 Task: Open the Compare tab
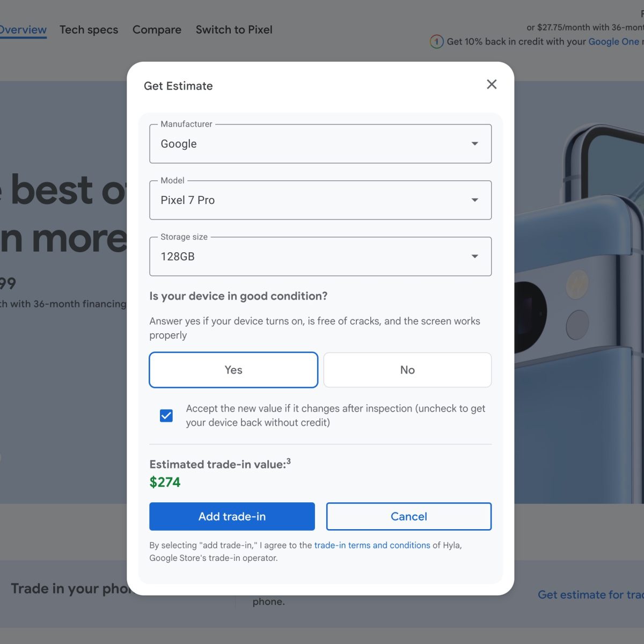(x=157, y=30)
